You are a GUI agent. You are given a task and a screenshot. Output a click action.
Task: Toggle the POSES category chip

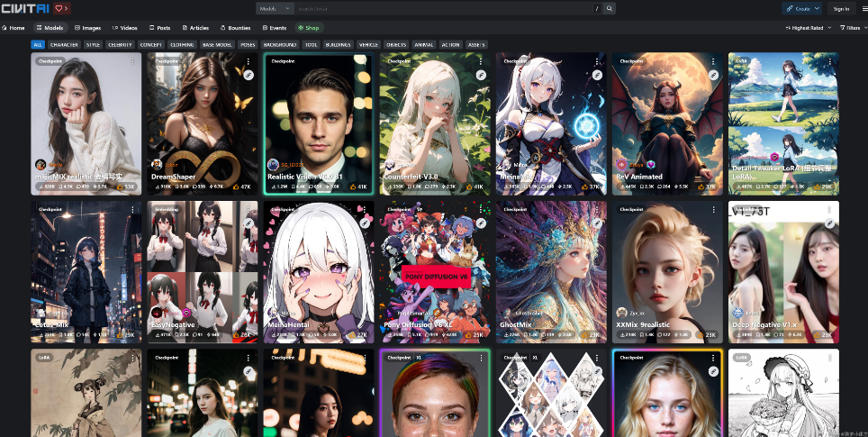pos(248,45)
